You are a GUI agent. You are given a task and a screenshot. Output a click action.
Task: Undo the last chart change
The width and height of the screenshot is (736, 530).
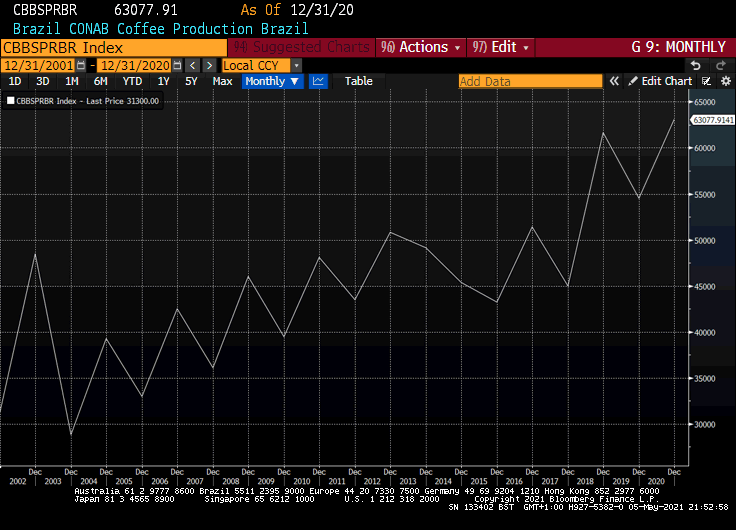point(696,65)
